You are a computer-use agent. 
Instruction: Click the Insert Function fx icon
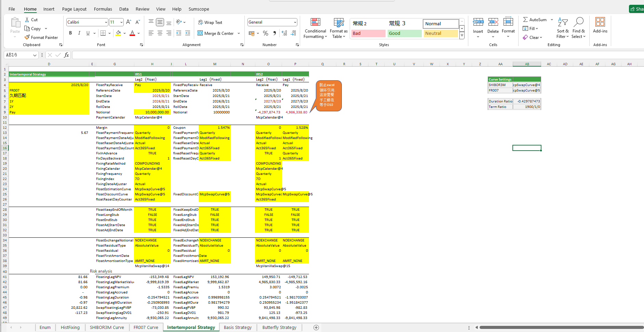pos(66,55)
